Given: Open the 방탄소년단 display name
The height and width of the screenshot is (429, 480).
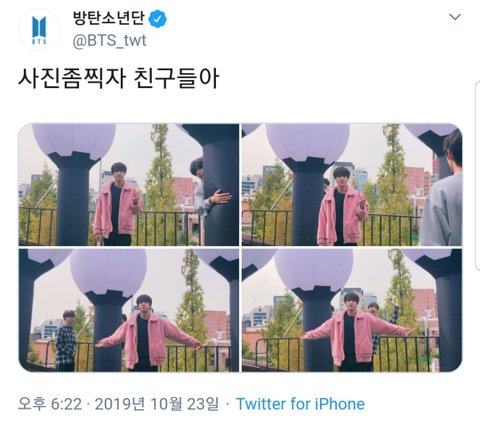Looking at the screenshot, I should click(x=109, y=18).
